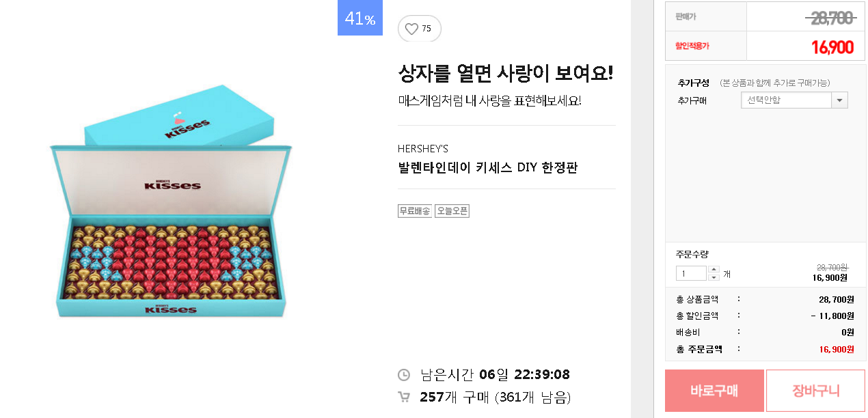Click the crossed-out 28,700 original price
The width and height of the screenshot is (868, 418).
point(830,18)
